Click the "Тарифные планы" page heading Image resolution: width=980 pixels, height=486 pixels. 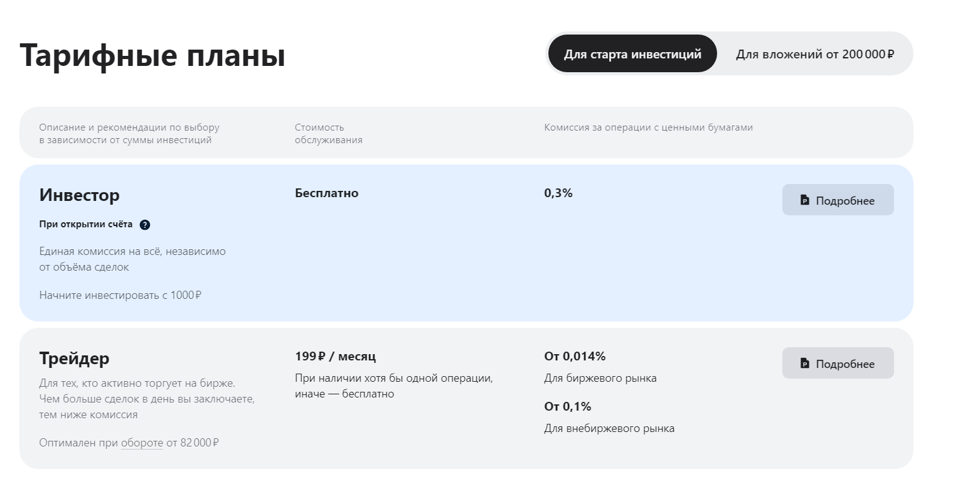[152, 55]
